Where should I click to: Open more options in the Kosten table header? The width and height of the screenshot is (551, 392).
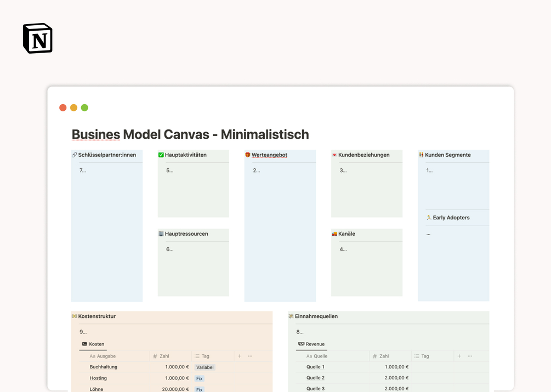tap(250, 356)
